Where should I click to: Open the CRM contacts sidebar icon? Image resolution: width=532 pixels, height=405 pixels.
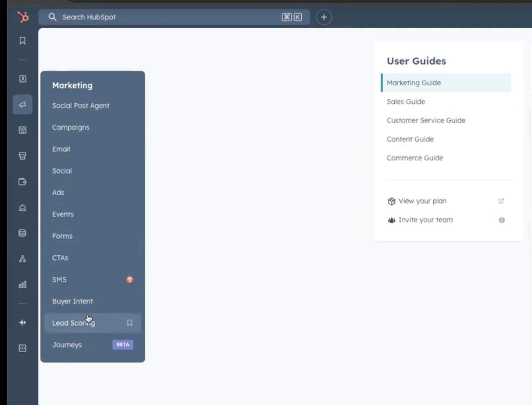(x=22, y=79)
